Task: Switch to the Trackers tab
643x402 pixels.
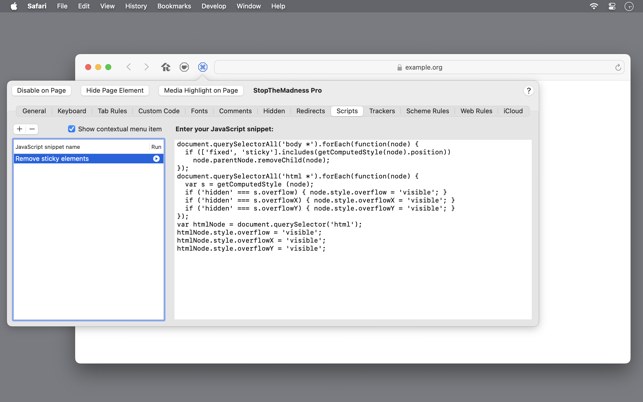Action: coord(382,111)
